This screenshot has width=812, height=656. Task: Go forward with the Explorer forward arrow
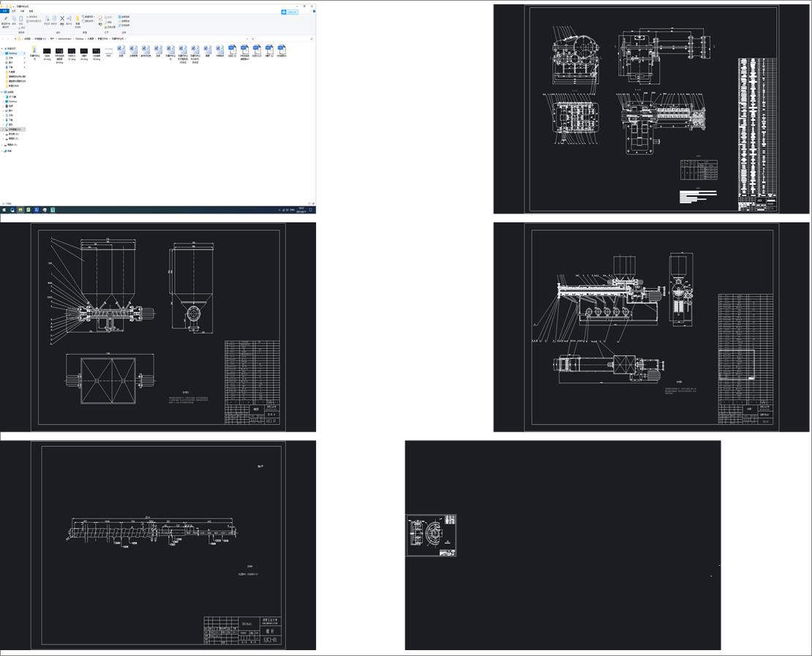pyautogui.click(x=8, y=39)
